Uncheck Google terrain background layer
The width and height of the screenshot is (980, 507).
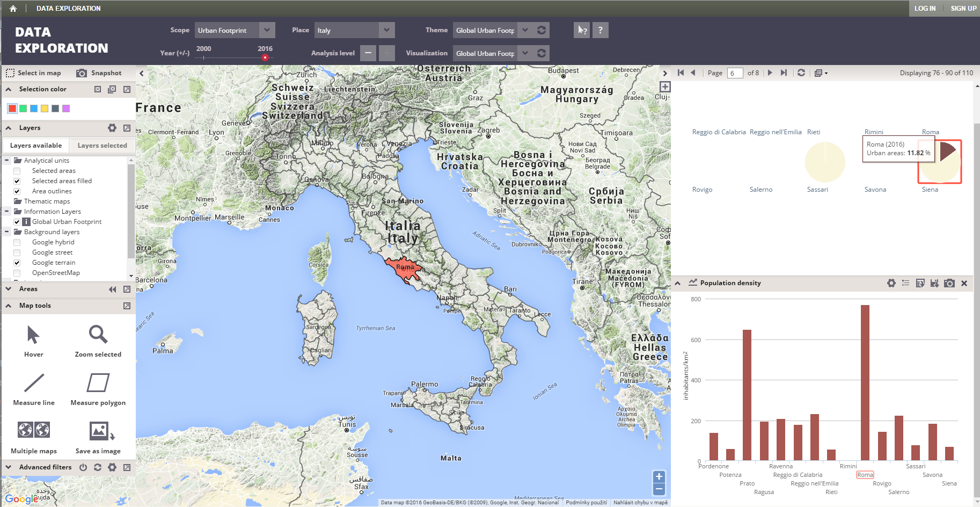(17, 263)
